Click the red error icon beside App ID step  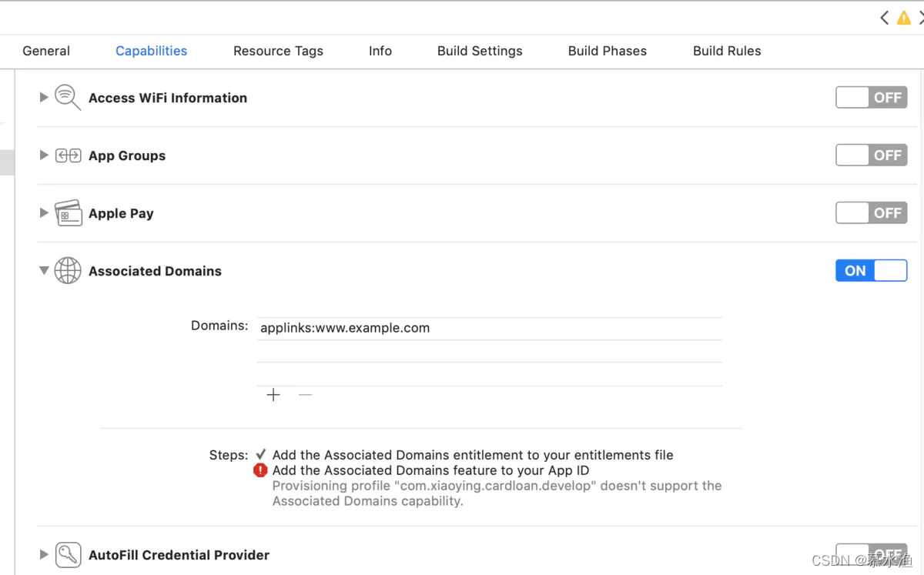pyautogui.click(x=260, y=470)
